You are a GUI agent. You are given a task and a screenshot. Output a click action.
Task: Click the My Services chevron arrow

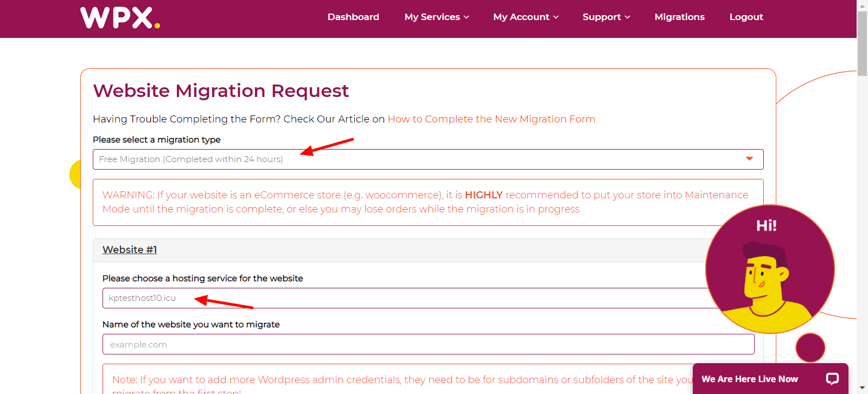pos(467,17)
